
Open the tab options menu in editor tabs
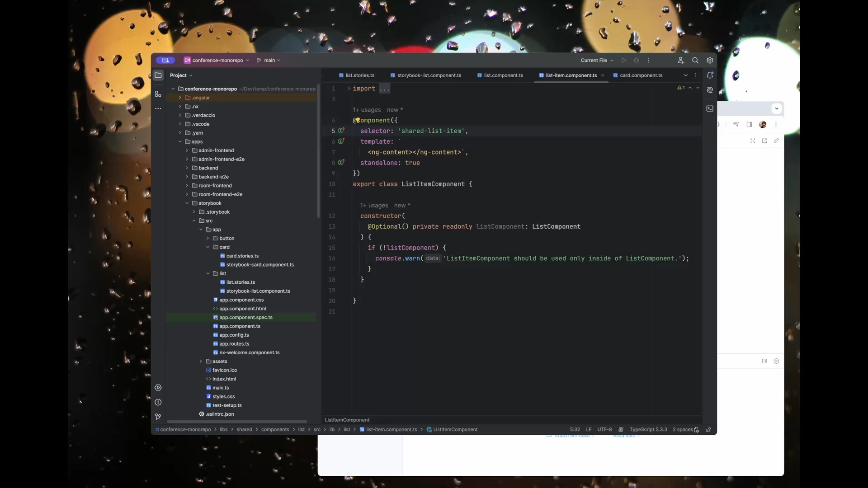pyautogui.click(x=695, y=75)
